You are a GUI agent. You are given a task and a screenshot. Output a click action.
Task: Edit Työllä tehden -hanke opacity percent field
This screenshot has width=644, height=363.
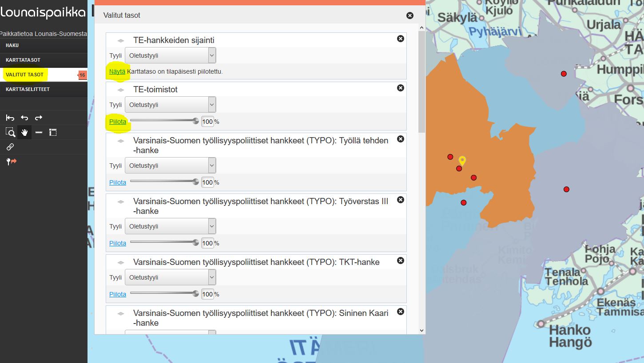pyautogui.click(x=208, y=182)
